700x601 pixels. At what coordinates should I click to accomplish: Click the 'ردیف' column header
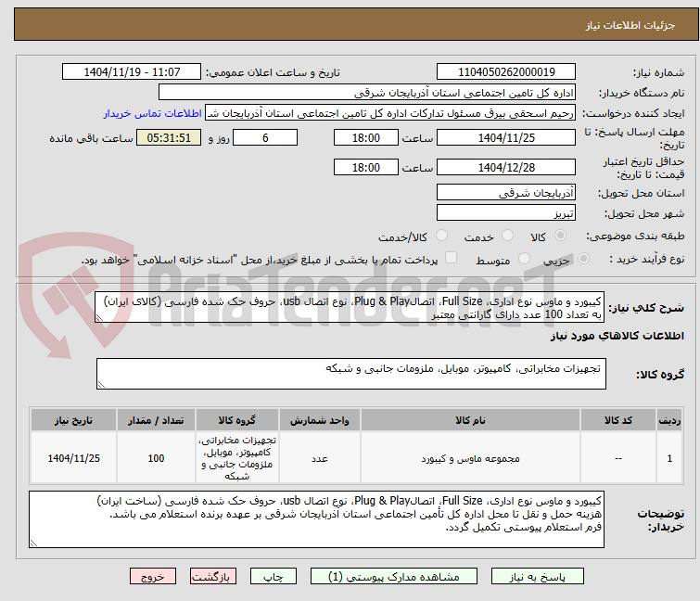click(669, 420)
